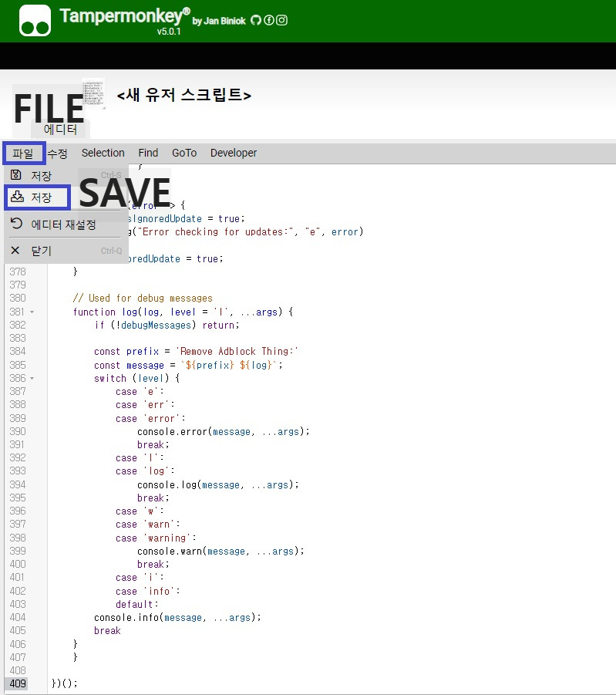The image size is (616, 695).
Task: Open the 파일 menu
Action: pyautogui.click(x=23, y=154)
